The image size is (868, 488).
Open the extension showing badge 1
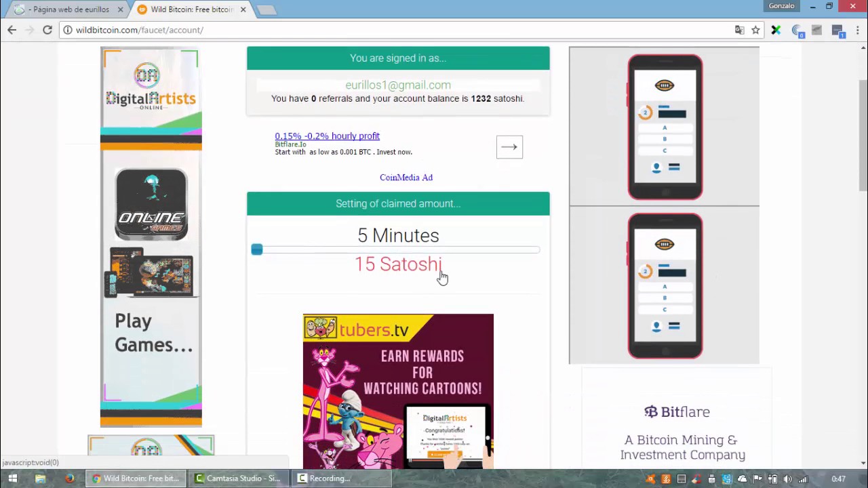click(838, 30)
